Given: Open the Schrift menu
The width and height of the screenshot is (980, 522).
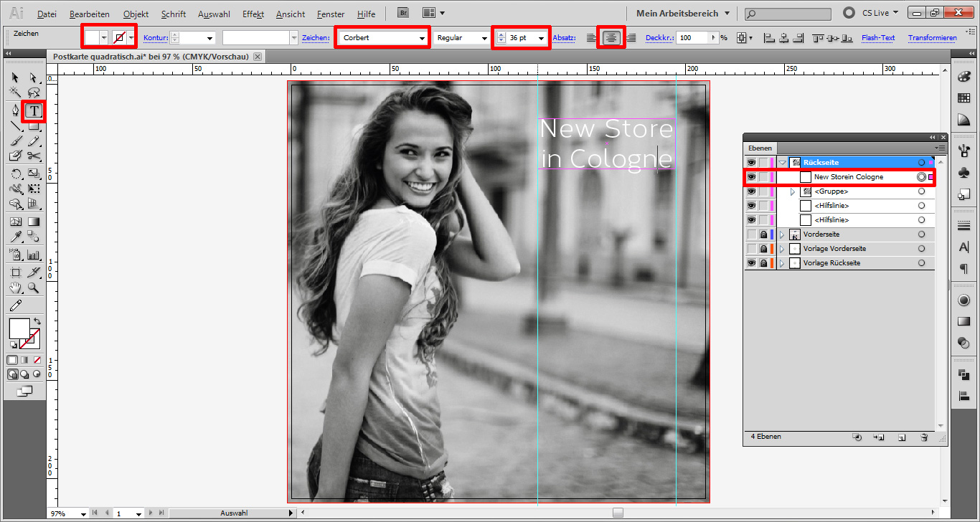Looking at the screenshot, I should pos(173,14).
